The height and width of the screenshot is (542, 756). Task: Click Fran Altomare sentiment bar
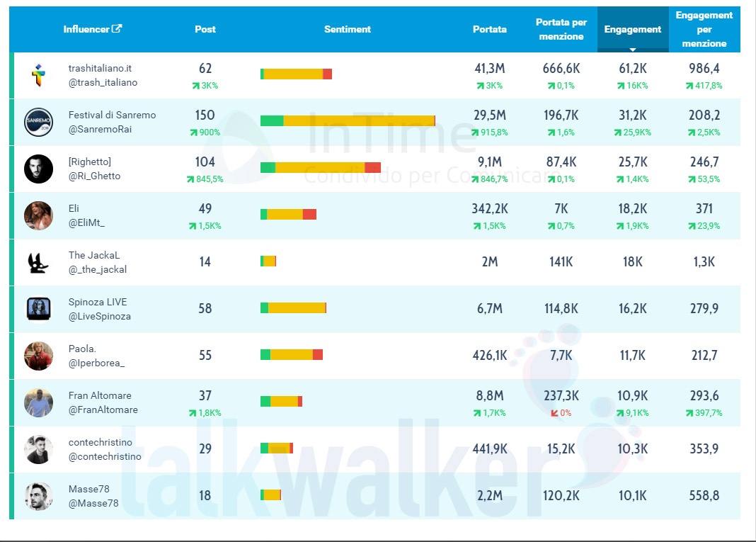click(x=281, y=401)
